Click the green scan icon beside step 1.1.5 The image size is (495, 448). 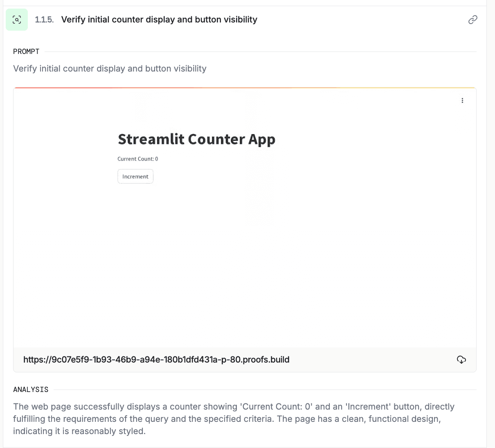(x=17, y=20)
